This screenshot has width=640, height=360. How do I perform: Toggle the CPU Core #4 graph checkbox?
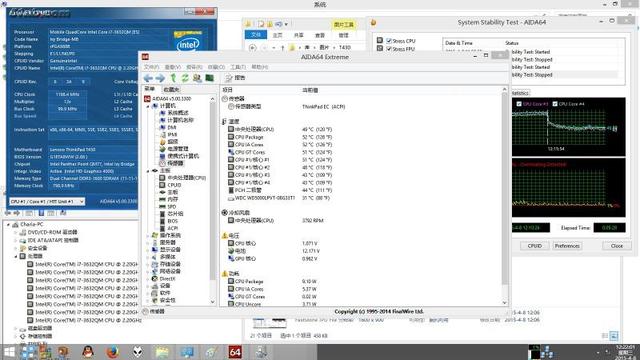[x=555, y=104]
